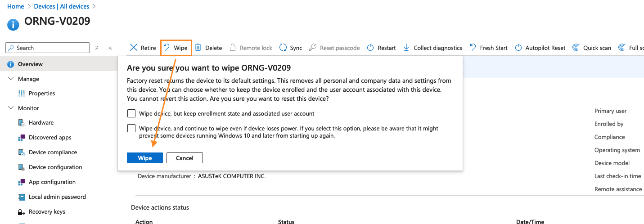644x224 pixels.
Task: Click the 'Primary user' field label
Action: (x=610, y=111)
